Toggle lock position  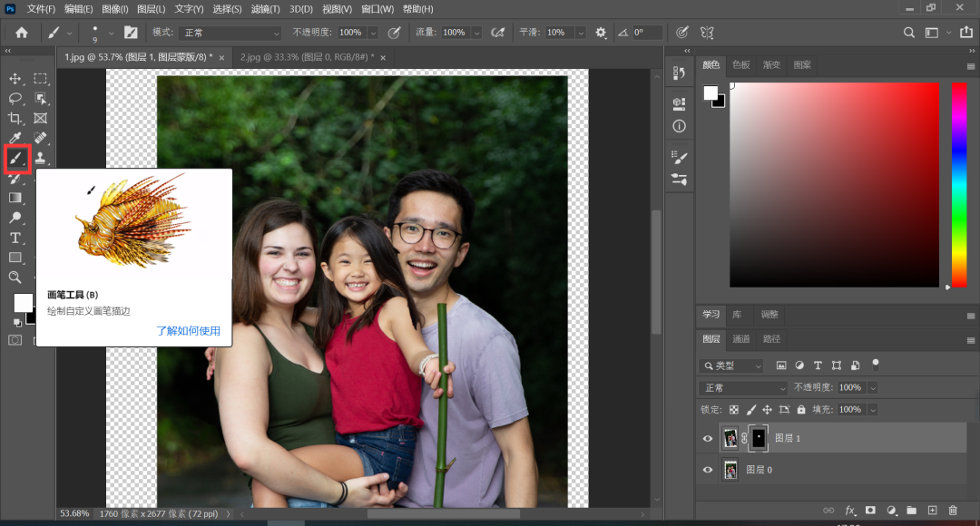point(767,410)
